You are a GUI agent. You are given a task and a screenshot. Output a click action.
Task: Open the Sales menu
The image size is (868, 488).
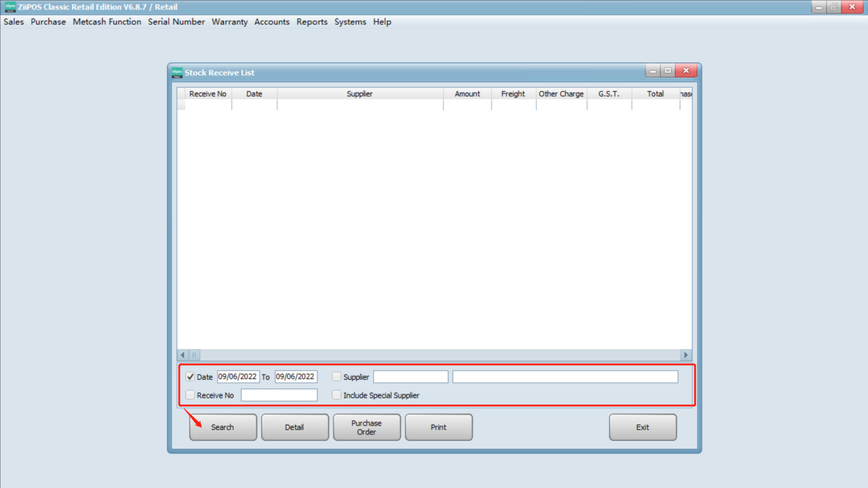click(x=13, y=21)
